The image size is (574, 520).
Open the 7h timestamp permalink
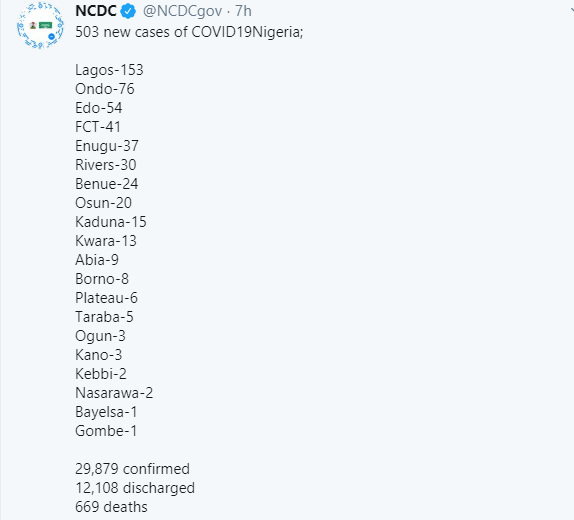243,11
